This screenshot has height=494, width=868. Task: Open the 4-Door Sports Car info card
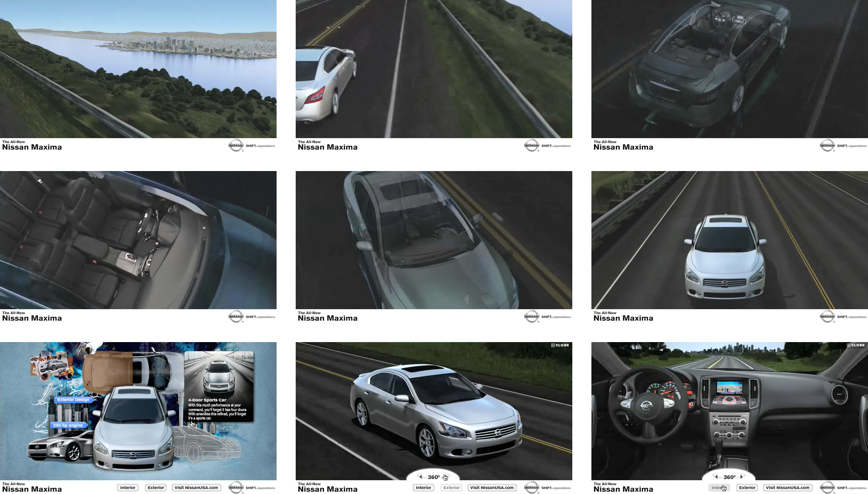[x=219, y=386]
